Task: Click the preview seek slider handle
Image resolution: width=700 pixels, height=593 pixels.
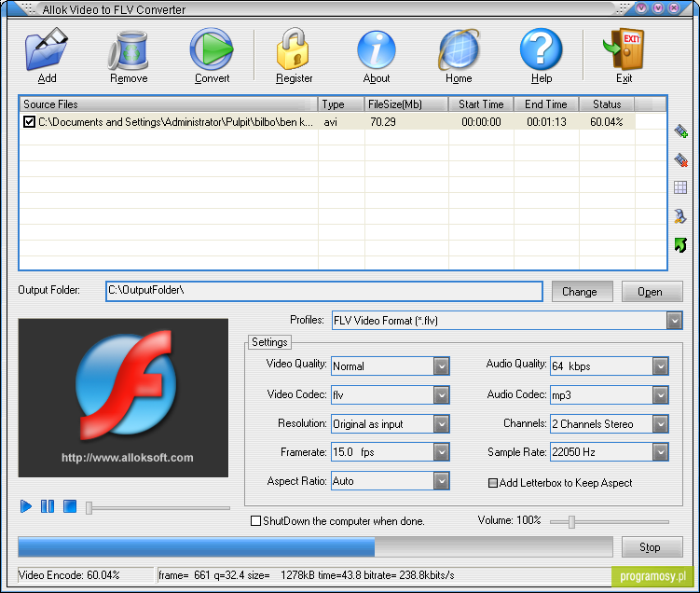Action: (89, 508)
